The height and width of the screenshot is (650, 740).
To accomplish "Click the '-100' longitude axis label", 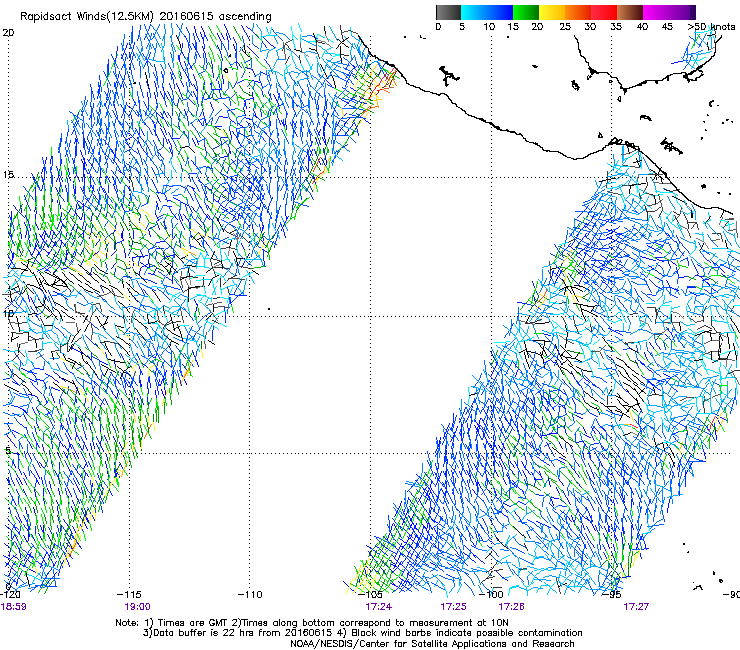I will pos(491,594).
